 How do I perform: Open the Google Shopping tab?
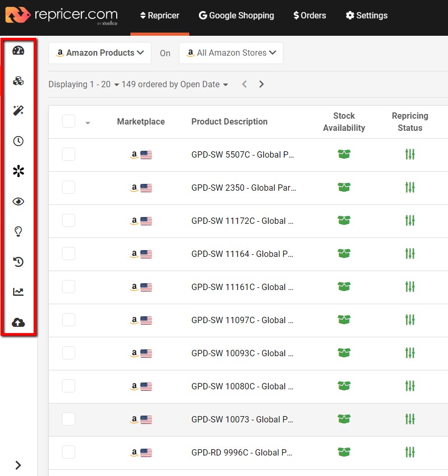[x=236, y=15]
